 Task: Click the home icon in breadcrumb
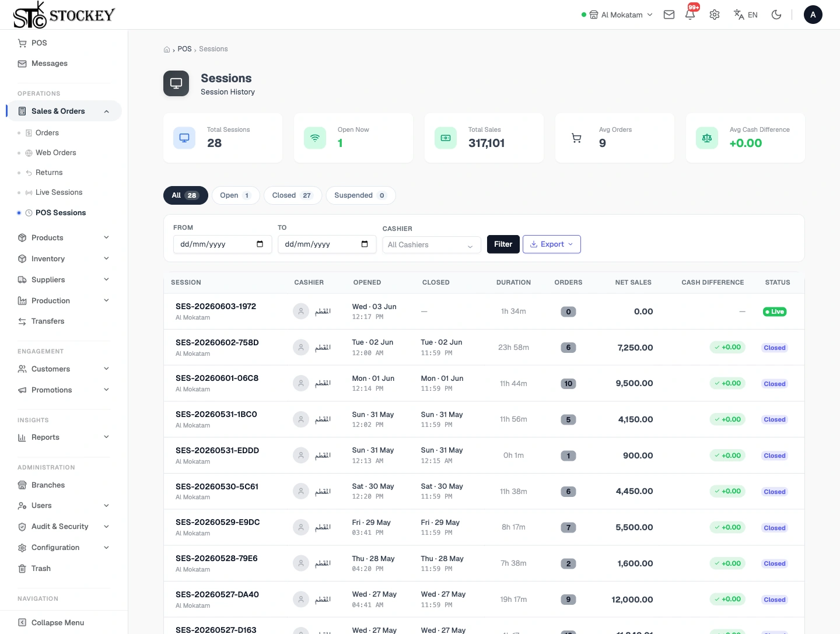tap(167, 50)
